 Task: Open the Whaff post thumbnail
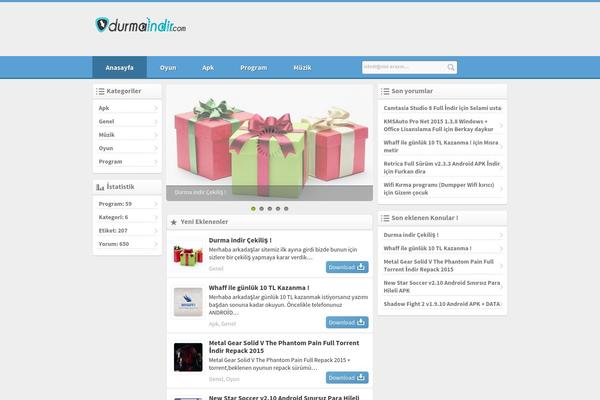pyautogui.click(x=188, y=302)
